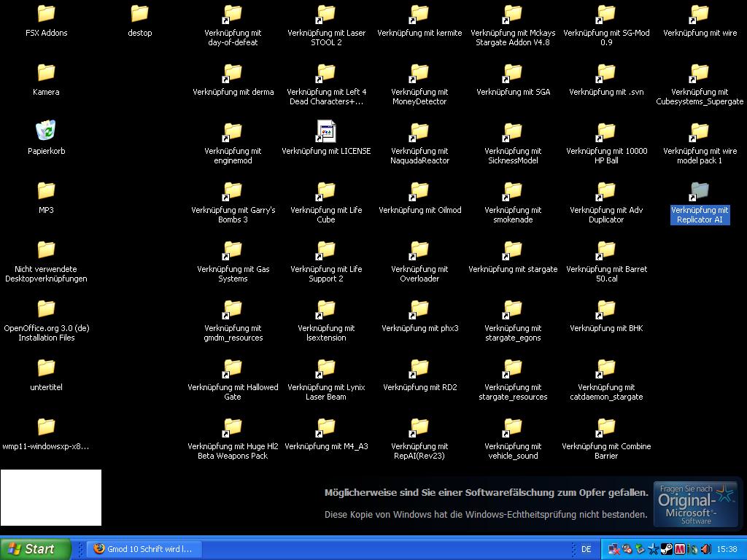Viewport: 747px width, 560px height.
Task: Open the Windows Start button
Action: click(x=36, y=549)
